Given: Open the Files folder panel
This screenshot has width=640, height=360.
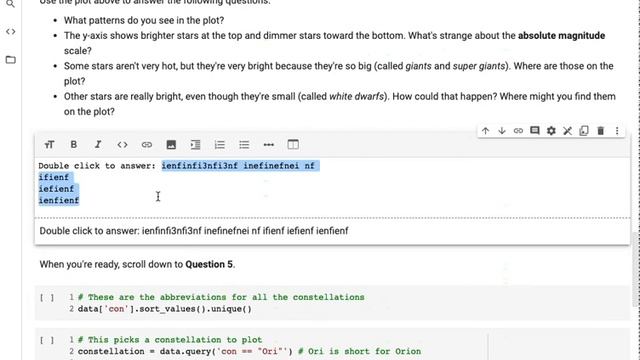Looking at the screenshot, I should (x=11, y=60).
